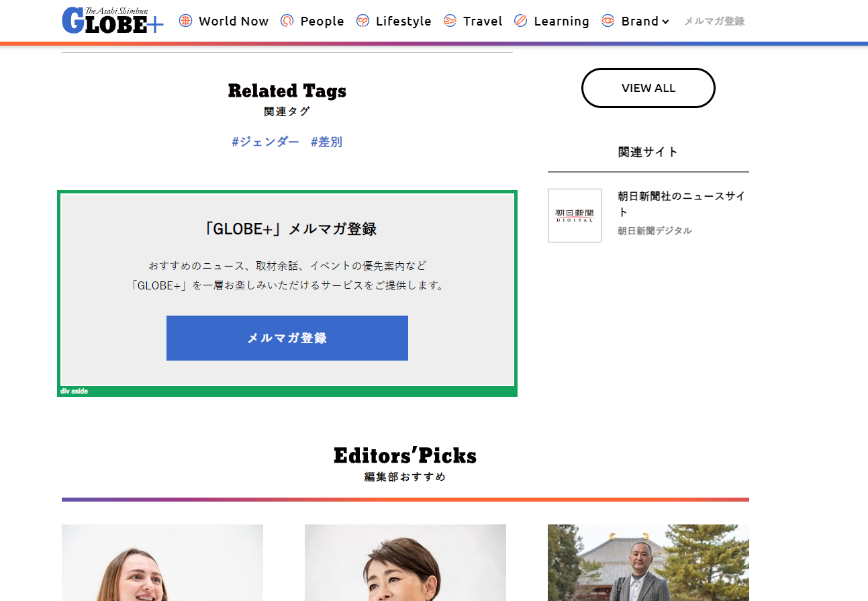
Task: Click the Learning pencil icon
Action: coord(520,21)
